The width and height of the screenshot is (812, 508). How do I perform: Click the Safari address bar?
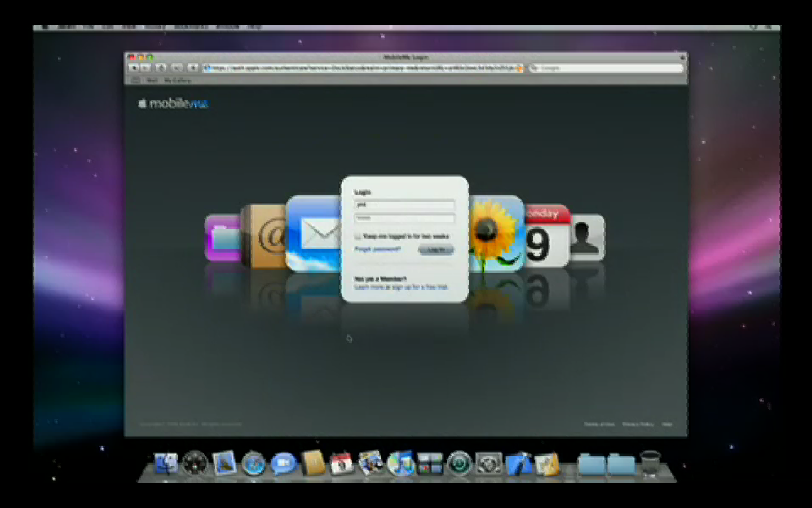363,68
